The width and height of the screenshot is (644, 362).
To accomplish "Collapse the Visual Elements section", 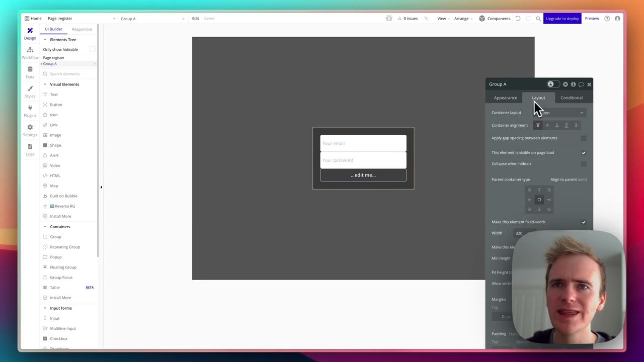I will pos(45,84).
